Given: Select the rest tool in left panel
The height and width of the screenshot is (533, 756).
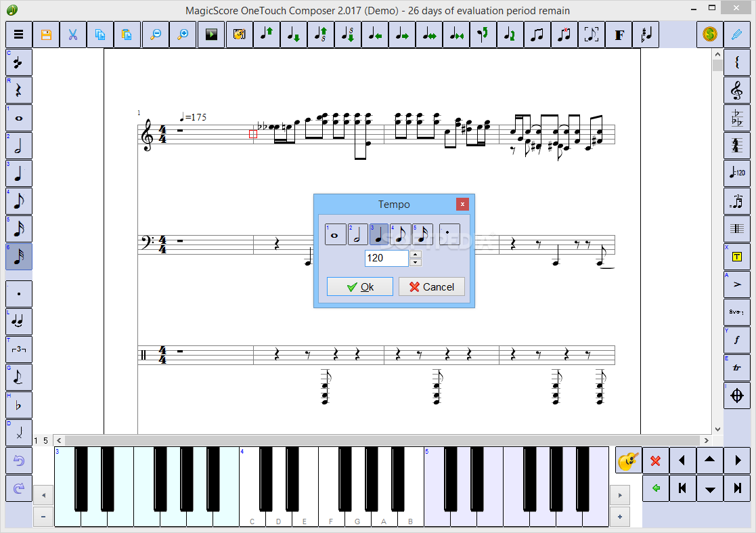Looking at the screenshot, I should coord(19,90).
